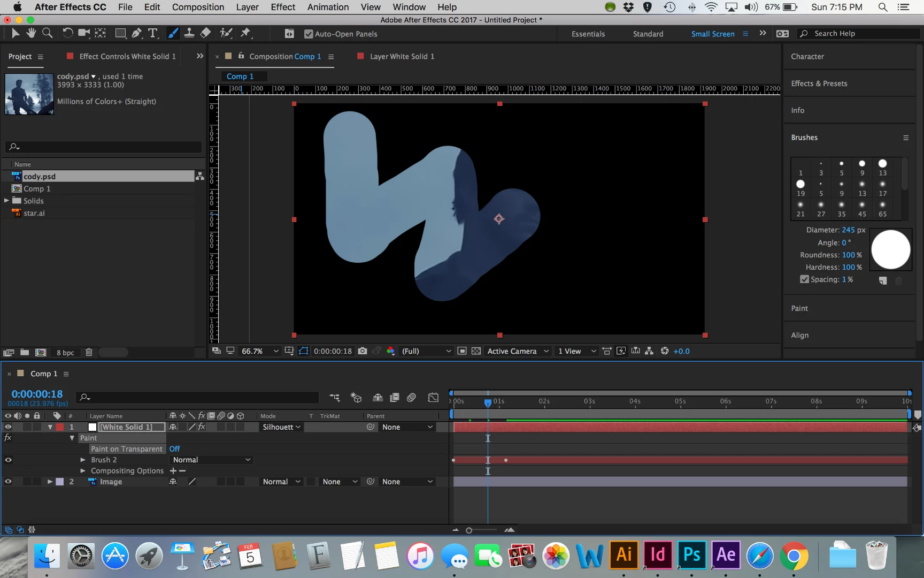The height and width of the screenshot is (578, 924).
Task: Select the Pen tool
Action: 137,33
